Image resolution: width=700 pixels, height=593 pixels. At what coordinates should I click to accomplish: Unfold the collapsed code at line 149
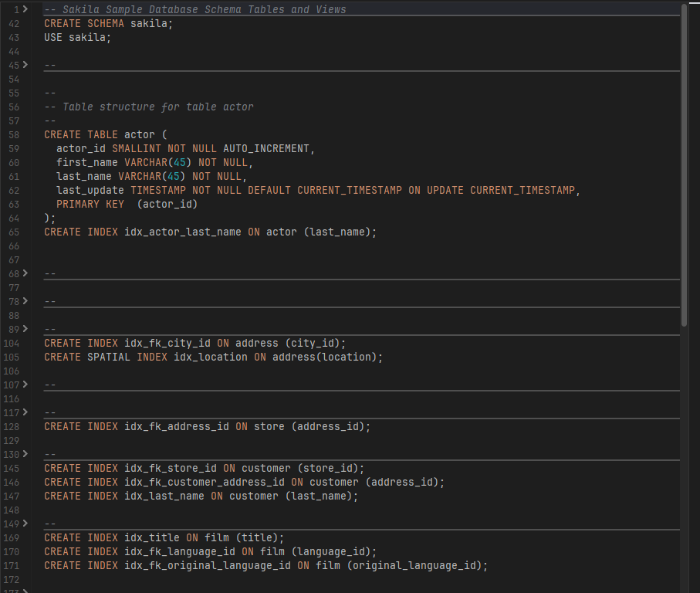pos(25,524)
